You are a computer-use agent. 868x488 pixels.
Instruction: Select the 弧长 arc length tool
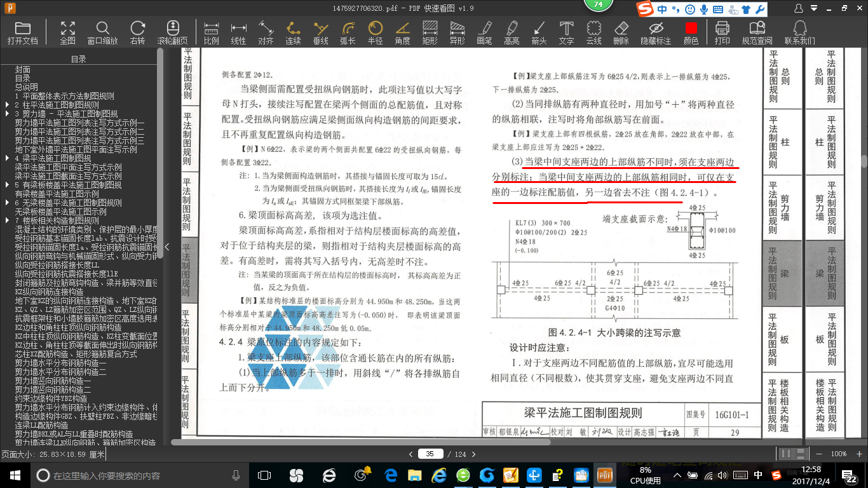348,32
